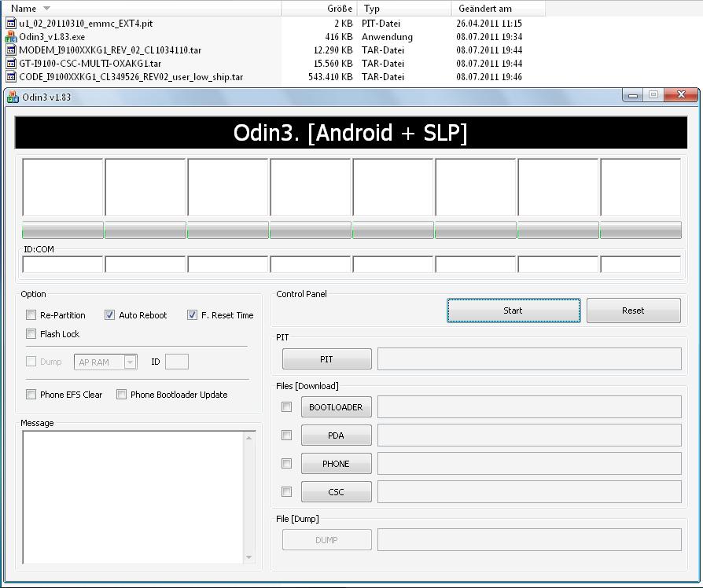Click the BOOTLOADER file path field

529,407
